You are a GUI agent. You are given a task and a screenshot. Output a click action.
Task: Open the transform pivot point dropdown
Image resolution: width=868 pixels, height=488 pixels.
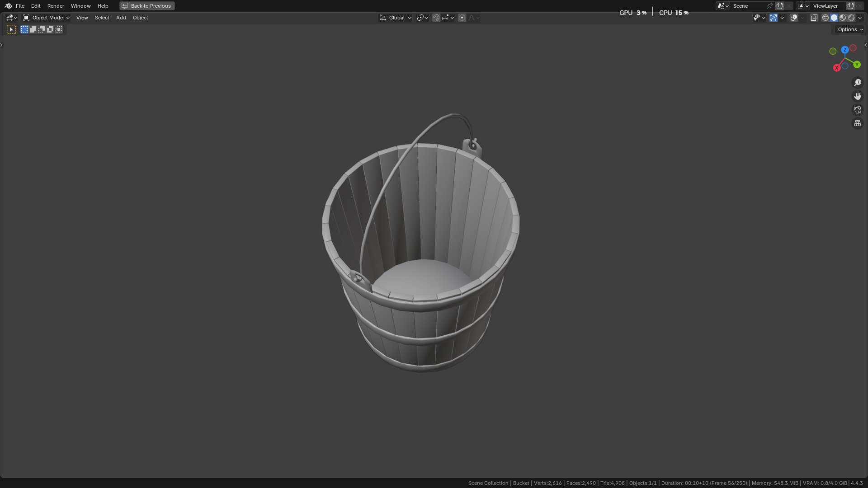pos(422,18)
